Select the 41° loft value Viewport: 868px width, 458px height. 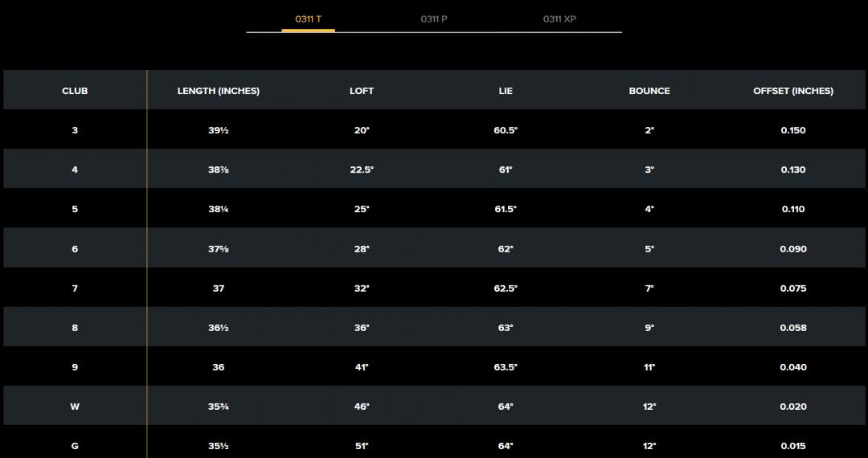pos(362,367)
